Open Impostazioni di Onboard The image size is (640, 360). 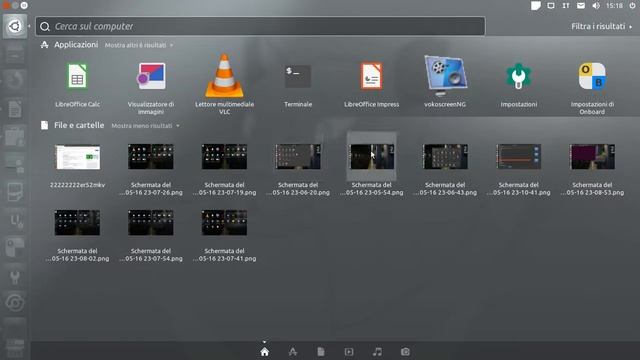tap(592, 76)
